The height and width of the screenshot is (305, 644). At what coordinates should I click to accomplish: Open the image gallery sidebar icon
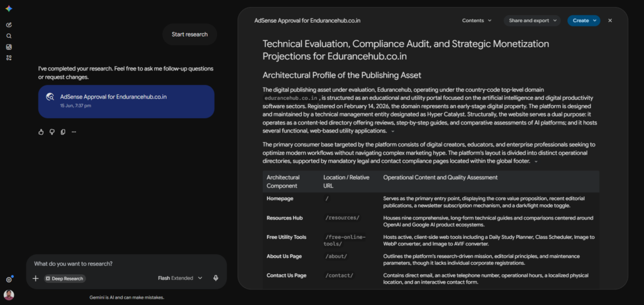click(x=9, y=47)
